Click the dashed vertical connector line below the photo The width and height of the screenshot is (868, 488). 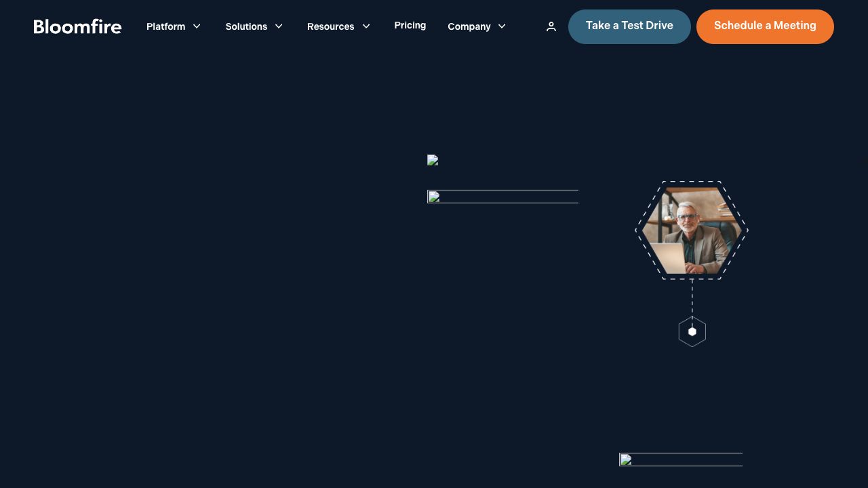[x=692, y=297]
